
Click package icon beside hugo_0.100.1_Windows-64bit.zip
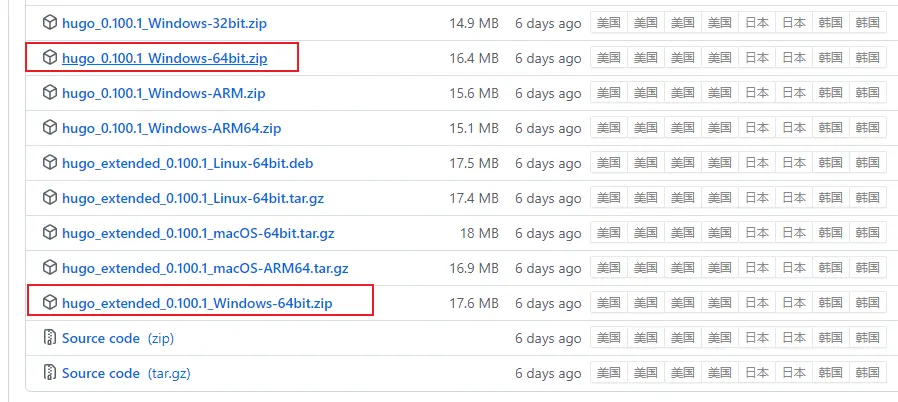tap(50, 58)
